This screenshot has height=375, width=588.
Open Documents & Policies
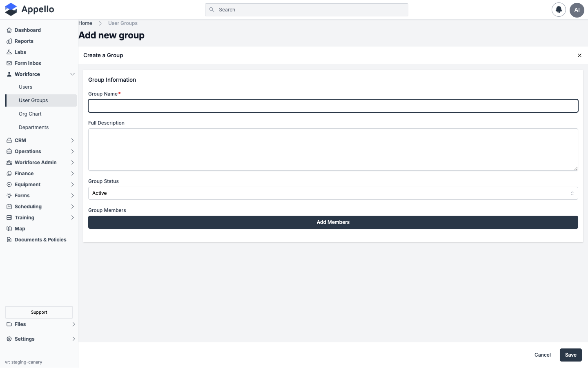click(40, 240)
